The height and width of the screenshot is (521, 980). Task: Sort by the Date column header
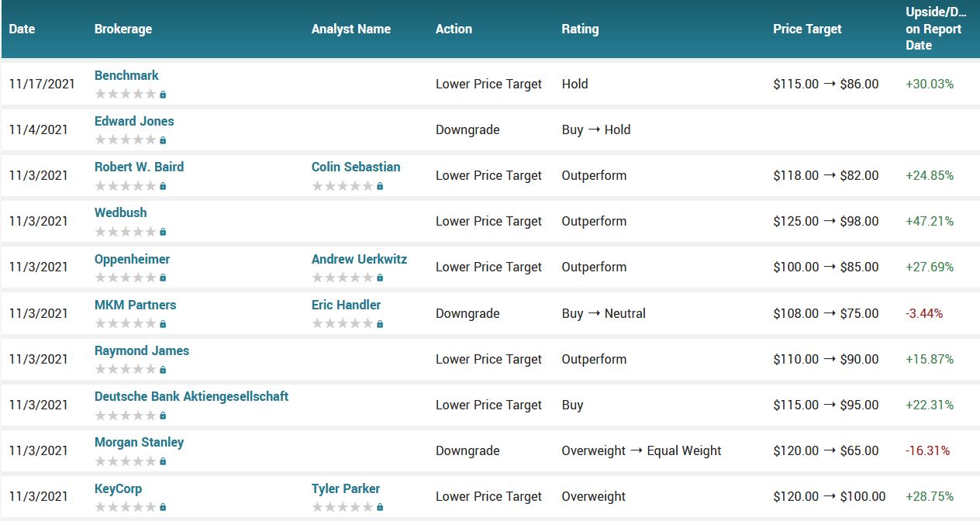(22, 29)
